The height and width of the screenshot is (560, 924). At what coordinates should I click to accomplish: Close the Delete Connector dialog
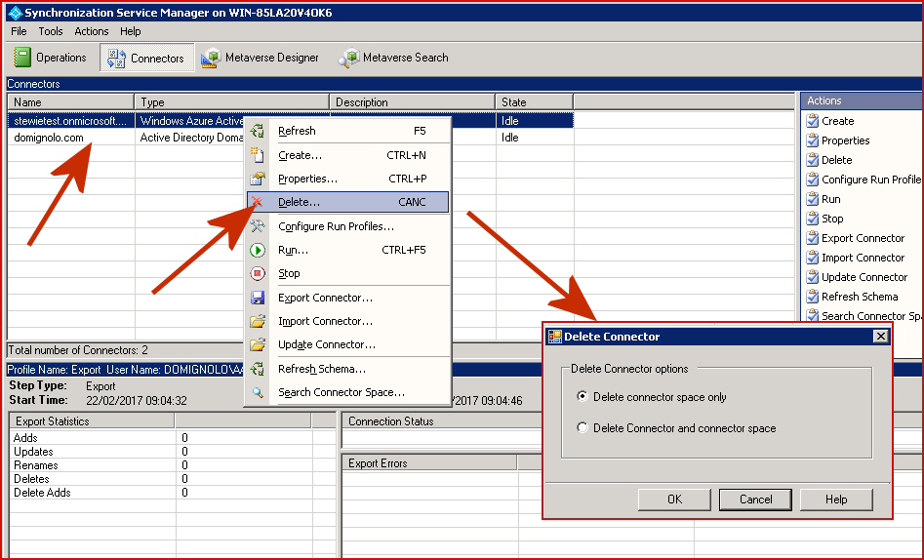tap(880, 337)
